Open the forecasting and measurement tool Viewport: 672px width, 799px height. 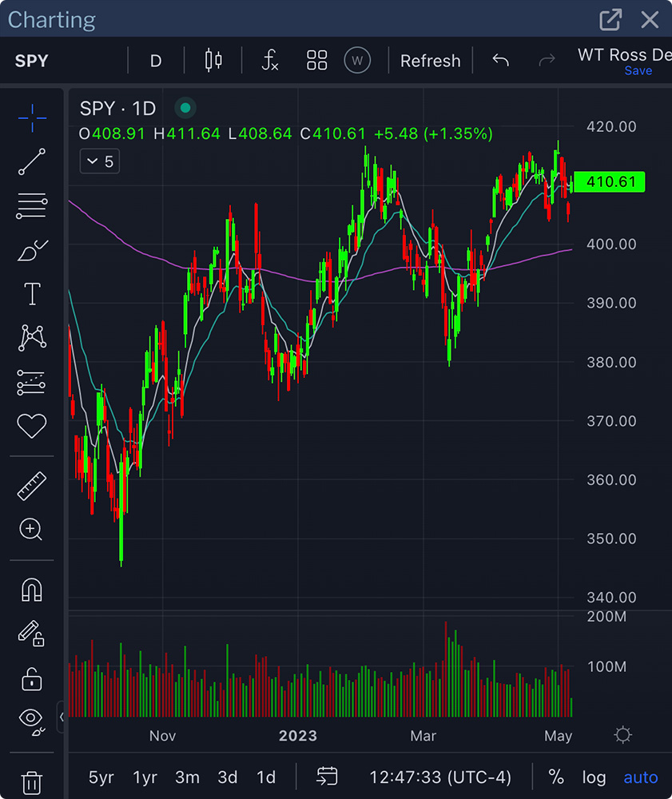[x=32, y=382]
